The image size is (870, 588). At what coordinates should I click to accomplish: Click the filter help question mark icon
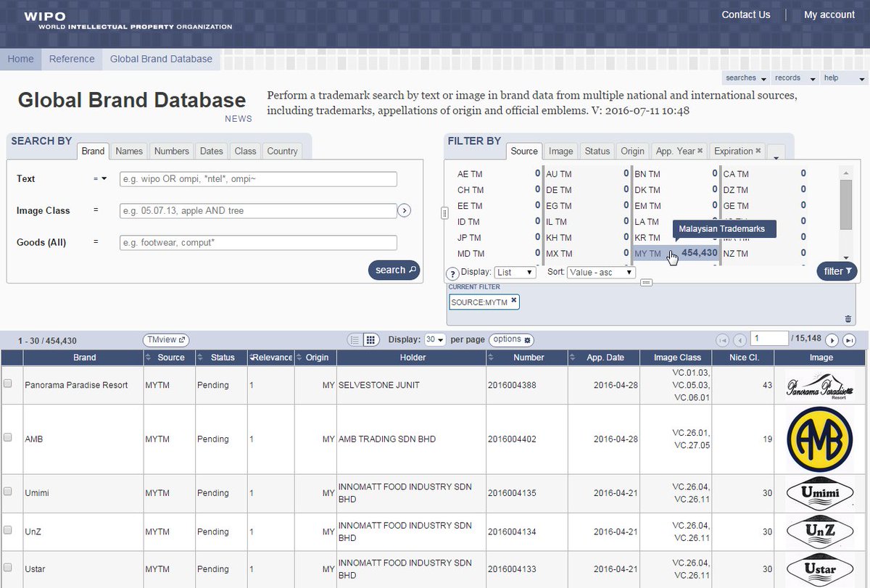(x=452, y=273)
